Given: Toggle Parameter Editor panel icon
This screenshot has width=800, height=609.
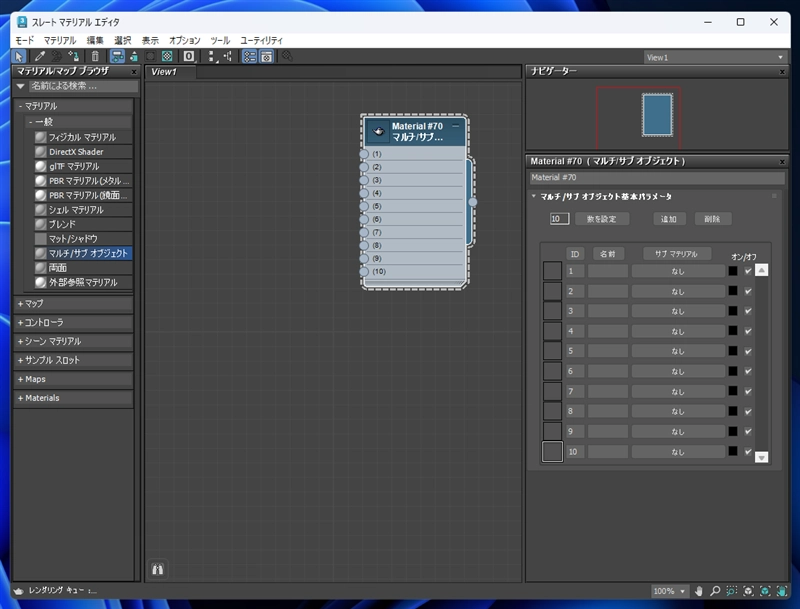Looking at the screenshot, I should pyautogui.click(x=266, y=56).
